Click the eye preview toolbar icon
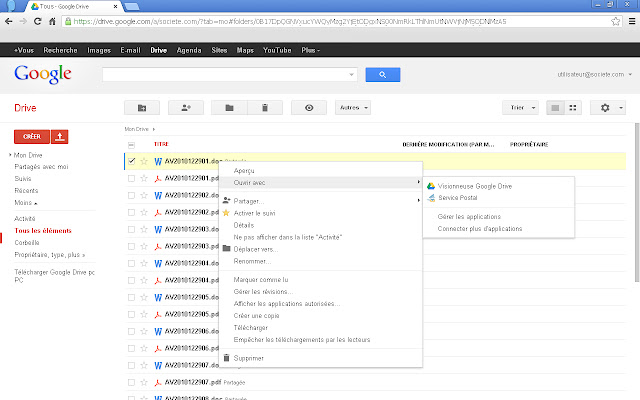The width and height of the screenshot is (640, 400). click(x=309, y=107)
